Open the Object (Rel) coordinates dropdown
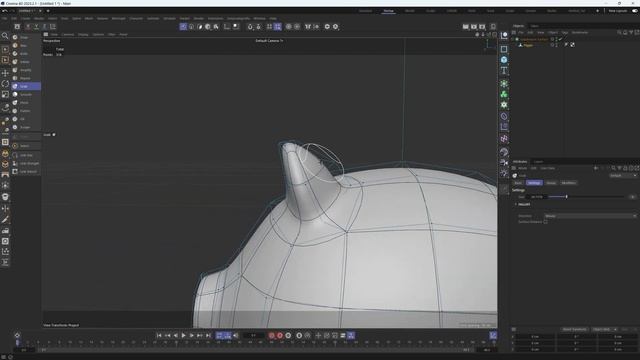The height and width of the screenshot is (360, 640). [x=604, y=329]
